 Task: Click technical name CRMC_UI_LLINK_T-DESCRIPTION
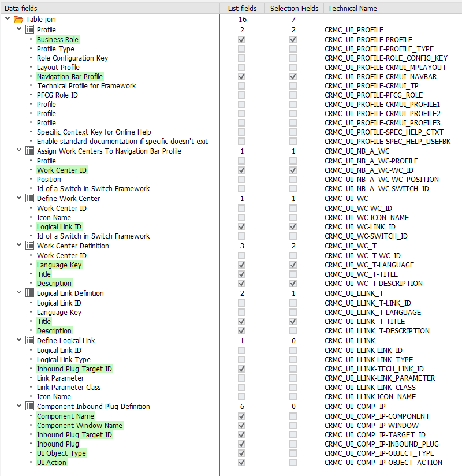click(x=377, y=331)
